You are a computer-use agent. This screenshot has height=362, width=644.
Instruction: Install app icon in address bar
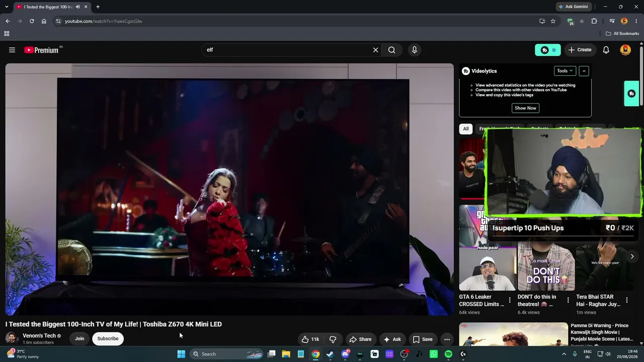point(542,21)
